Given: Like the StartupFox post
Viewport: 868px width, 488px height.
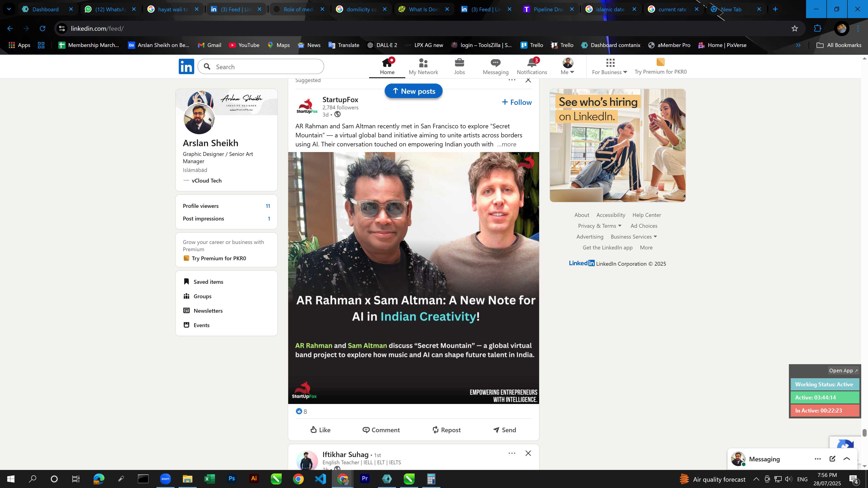Looking at the screenshot, I should click(x=320, y=430).
